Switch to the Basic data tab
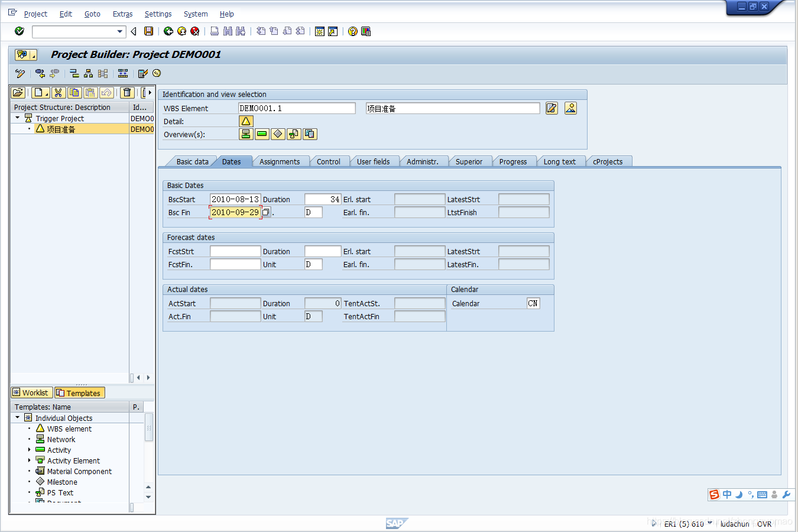This screenshot has width=798, height=532. coord(192,161)
